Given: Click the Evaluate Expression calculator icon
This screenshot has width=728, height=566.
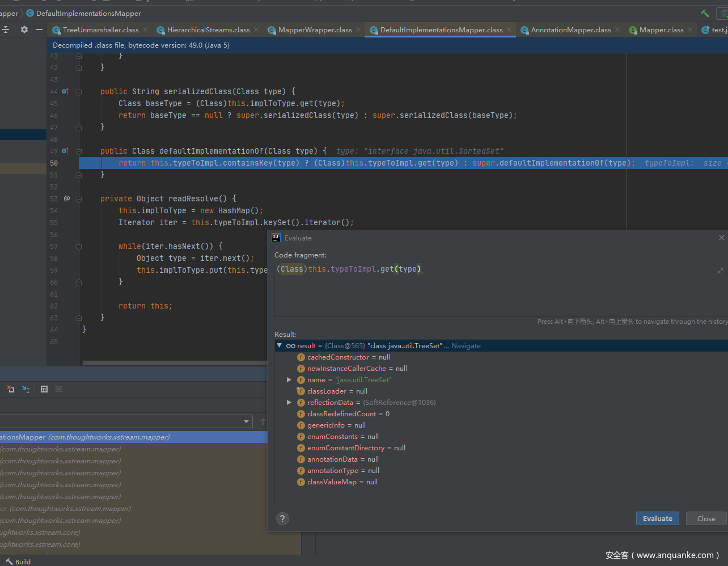Looking at the screenshot, I should pyautogui.click(x=44, y=389).
